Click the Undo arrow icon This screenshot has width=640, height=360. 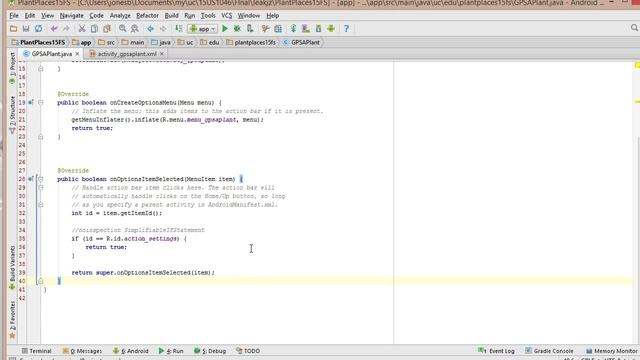coord(54,29)
